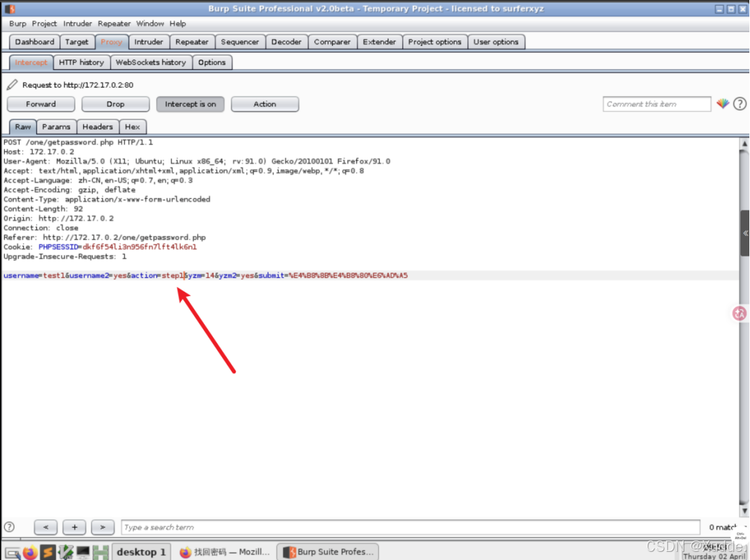Open the Help menu
This screenshot has height=560, width=750.
[177, 24]
